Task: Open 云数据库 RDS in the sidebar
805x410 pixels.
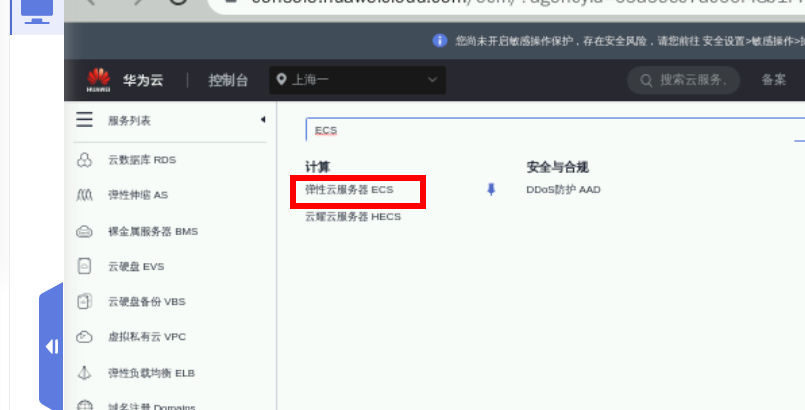Action: tap(142, 160)
